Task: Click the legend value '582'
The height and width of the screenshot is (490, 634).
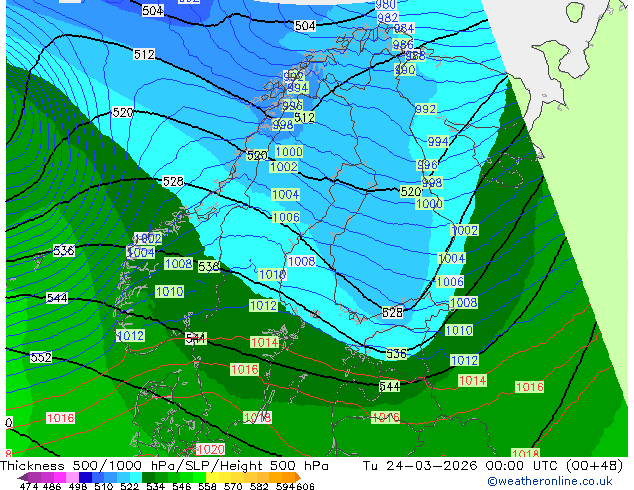Action: [259, 486]
